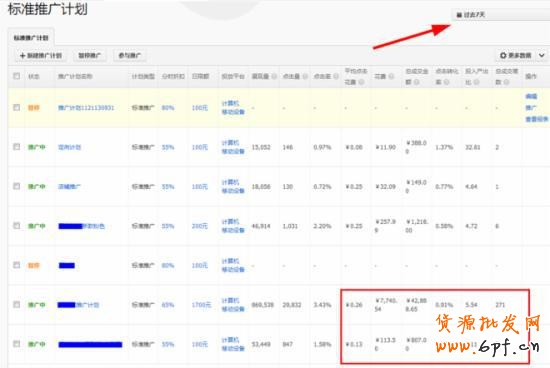The image size is (550, 368).
Task: Open the 过去7天 date range dropdown
Action: [x=501, y=15]
